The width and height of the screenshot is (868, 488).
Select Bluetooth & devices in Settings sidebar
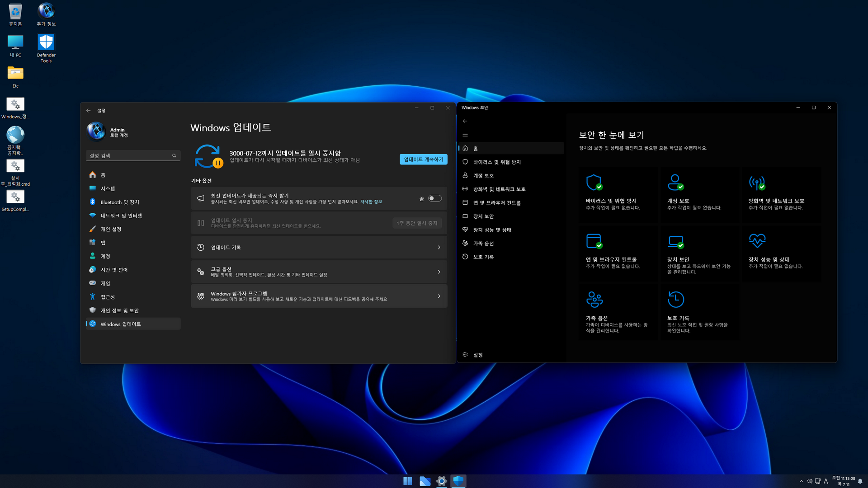120,202
